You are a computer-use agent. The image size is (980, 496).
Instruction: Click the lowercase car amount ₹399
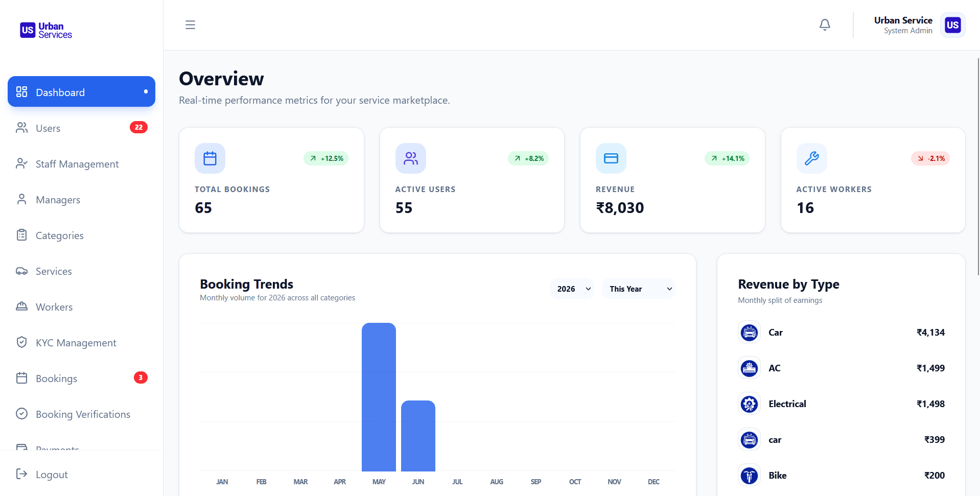click(935, 439)
